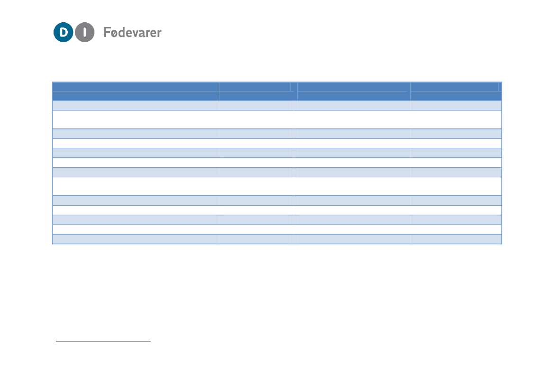Click the second header row, last column cell
The width and height of the screenshot is (554, 392).
(455, 96)
